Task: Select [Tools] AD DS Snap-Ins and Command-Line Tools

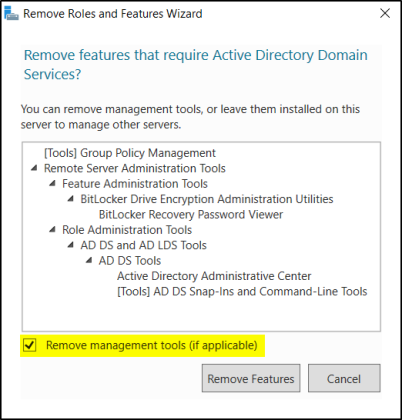Action: [242, 291]
